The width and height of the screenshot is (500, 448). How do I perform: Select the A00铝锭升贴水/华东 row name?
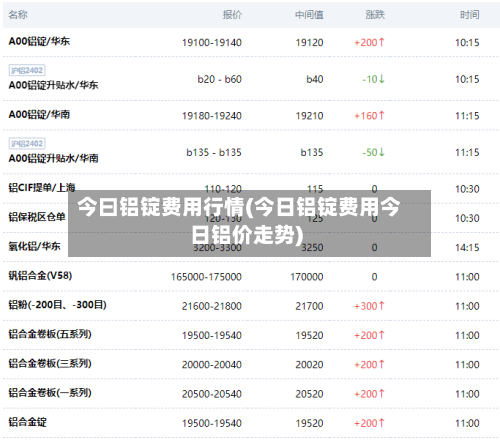[53, 85]
